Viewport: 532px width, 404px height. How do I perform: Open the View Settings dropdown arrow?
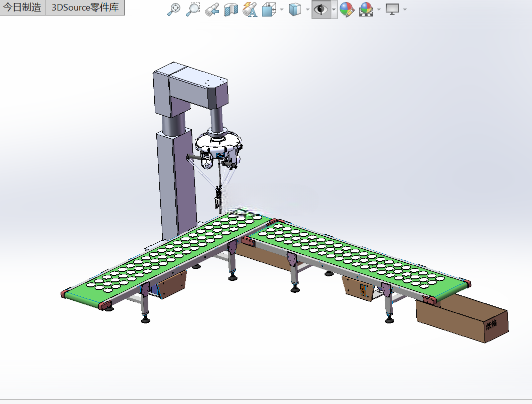[405, 10]
